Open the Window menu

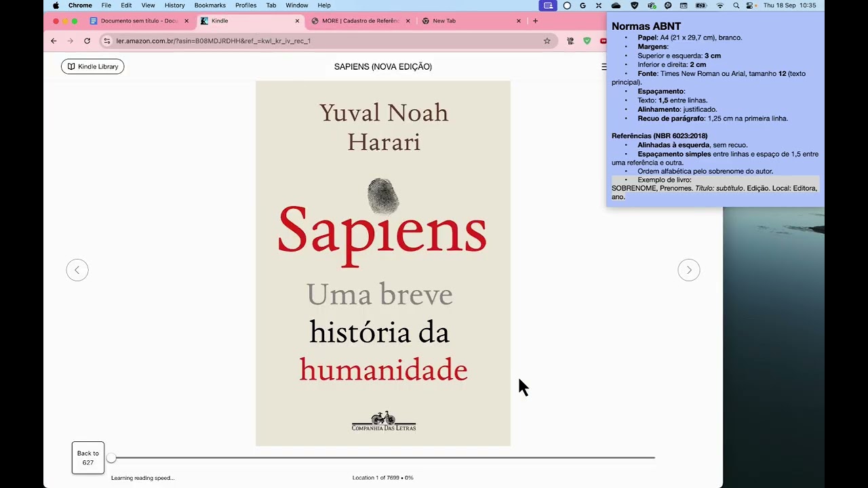tap(297, 5)
